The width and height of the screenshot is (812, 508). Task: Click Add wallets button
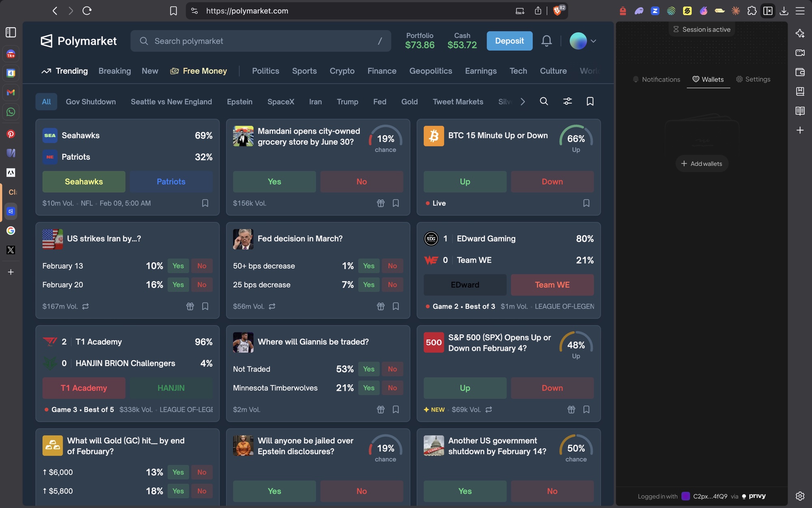pyautogui.click(x=702, y=163)
